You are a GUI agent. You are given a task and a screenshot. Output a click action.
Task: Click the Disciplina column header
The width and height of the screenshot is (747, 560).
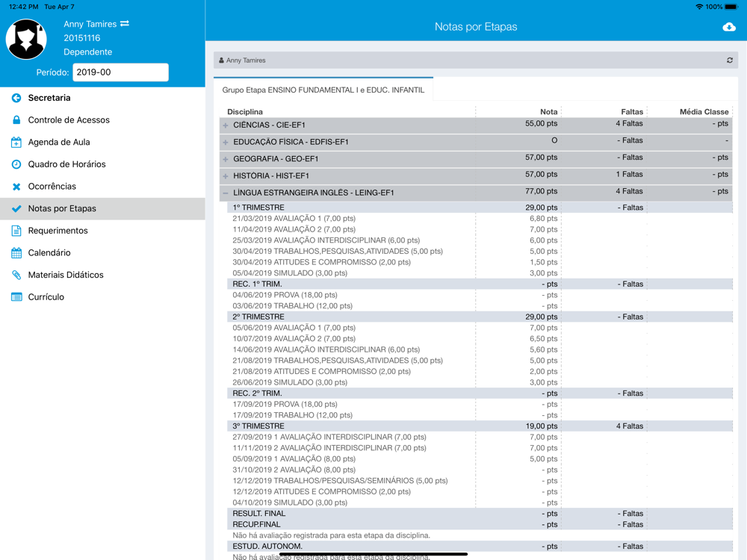point(245,111)
